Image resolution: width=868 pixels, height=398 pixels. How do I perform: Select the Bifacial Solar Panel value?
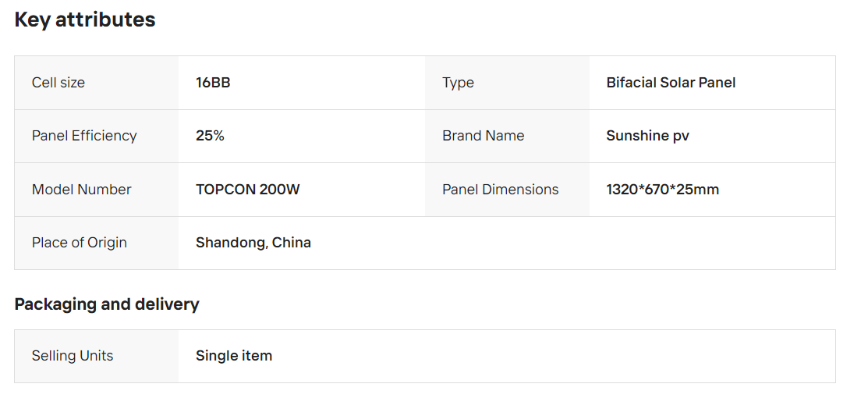[671, 83]
